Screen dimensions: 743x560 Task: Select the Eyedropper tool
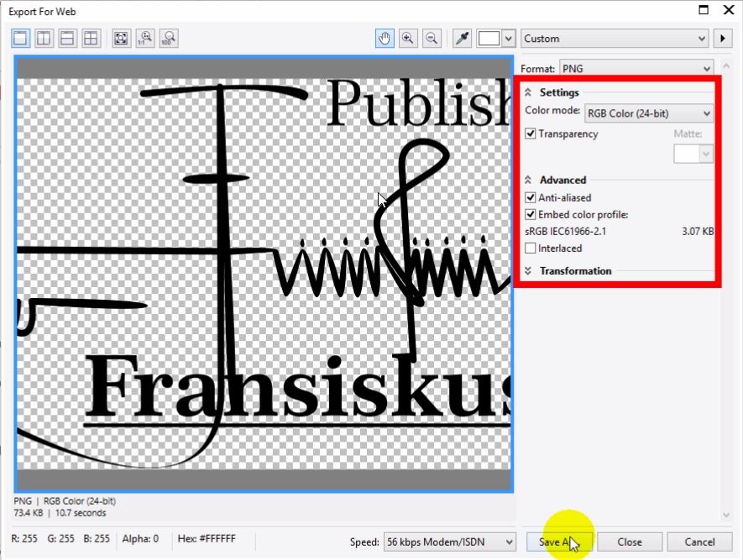click(462, 39)
